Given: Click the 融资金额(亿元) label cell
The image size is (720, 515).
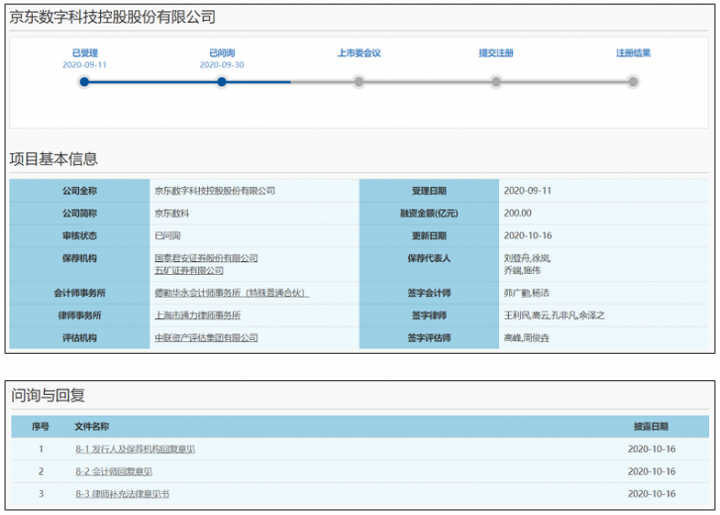Looking at the screenshot, I should click(x=429, y=213).
